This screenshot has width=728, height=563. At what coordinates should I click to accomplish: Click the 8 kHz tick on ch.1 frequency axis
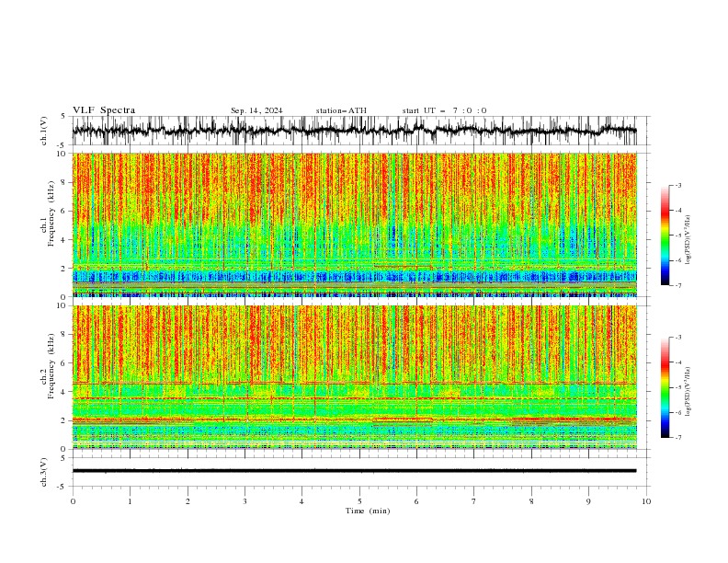[x=64, y=182]
